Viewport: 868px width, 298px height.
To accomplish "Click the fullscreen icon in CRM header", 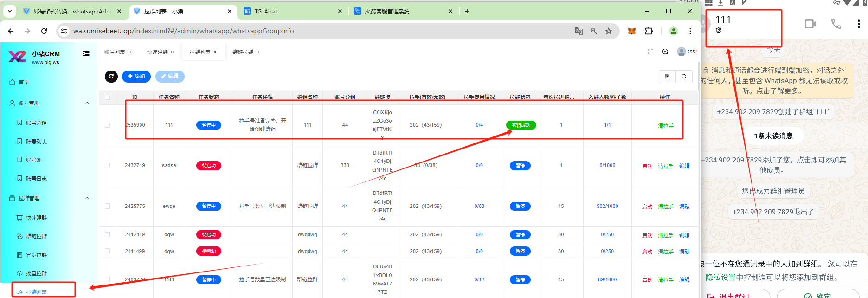I will (x=650, y=52).
